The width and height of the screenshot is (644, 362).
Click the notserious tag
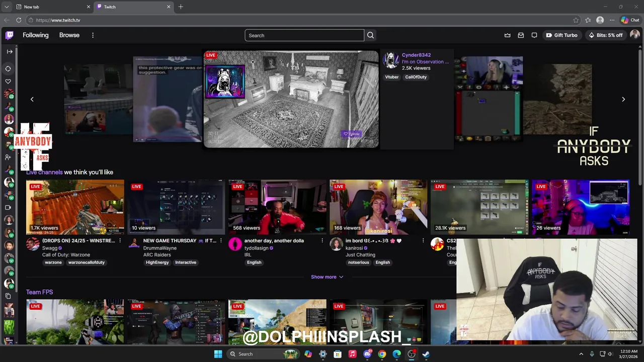(358, 262)
